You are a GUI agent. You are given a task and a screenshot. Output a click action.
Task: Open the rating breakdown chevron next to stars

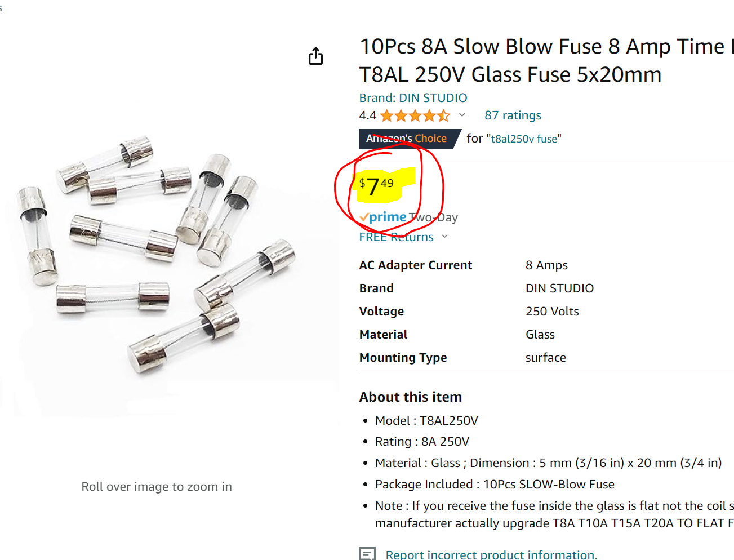click(x=462, y=115)
